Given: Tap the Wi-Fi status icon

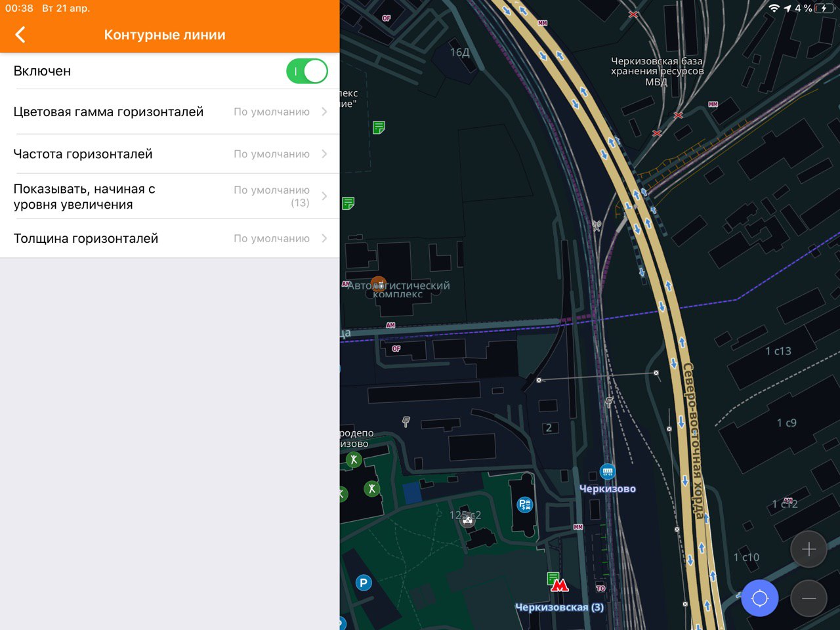Looking at the screenshot, I should click(x=774, y=9).
